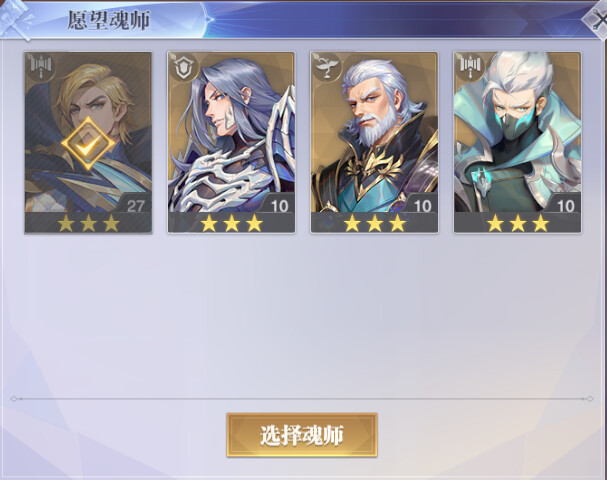Click the support class icon on bearded hero
This screenshot has height=480, width=607.
tap(327, 67)
